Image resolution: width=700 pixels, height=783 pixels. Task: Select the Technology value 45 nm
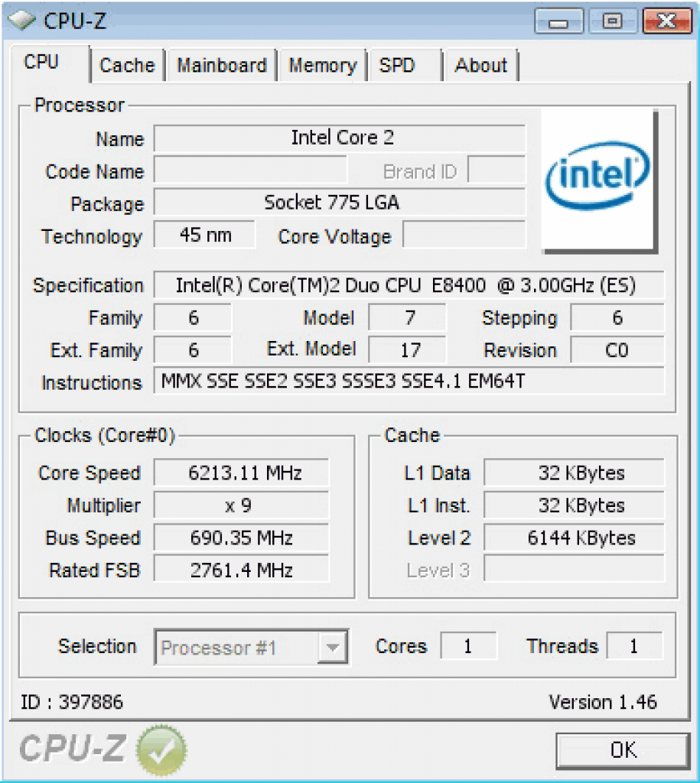(205, 235)
